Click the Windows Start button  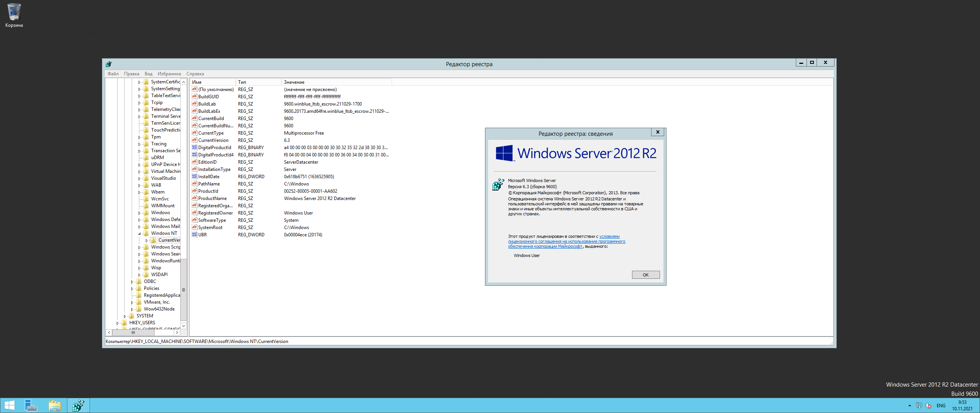click(10, 405)
